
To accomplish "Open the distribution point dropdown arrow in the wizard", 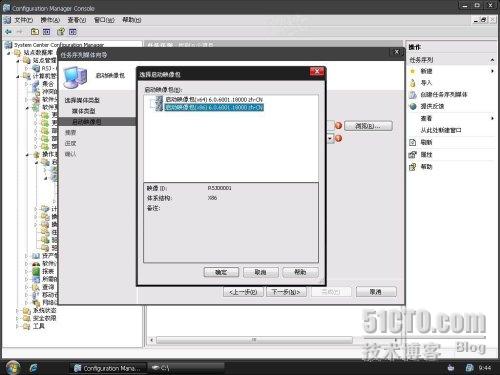I will (x=330, y=138).
